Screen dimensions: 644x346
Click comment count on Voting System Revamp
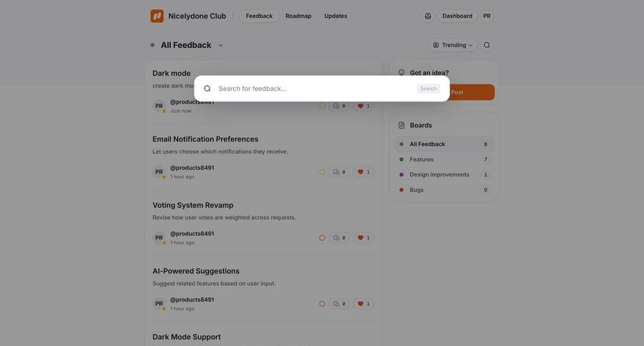[x=339, y=238]
